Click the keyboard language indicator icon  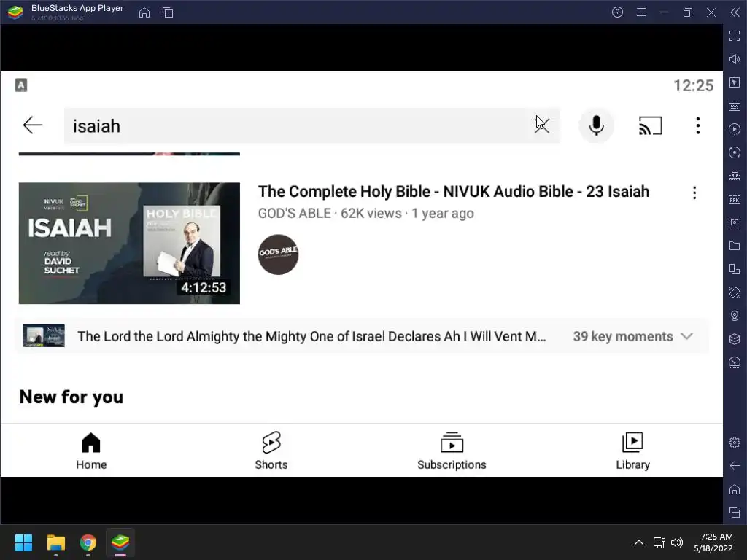tap(21, 85)
